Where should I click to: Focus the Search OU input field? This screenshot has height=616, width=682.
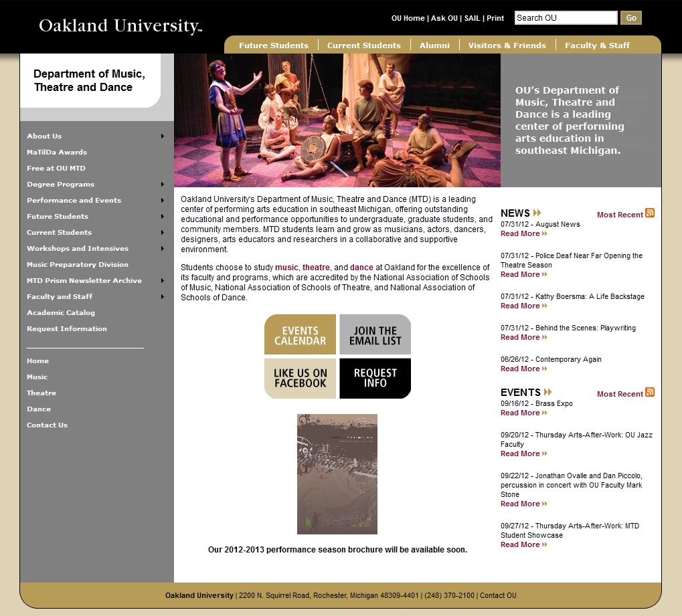(566, 18)
